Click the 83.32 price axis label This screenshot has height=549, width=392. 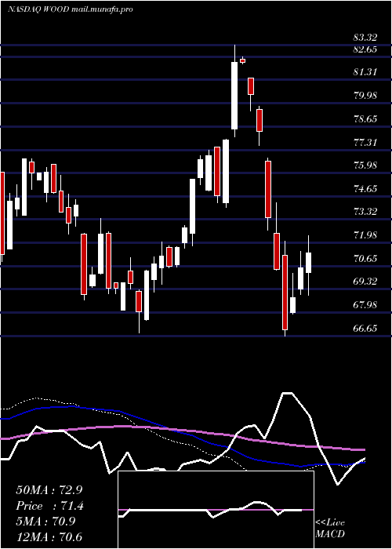click(x=365, y=38)
